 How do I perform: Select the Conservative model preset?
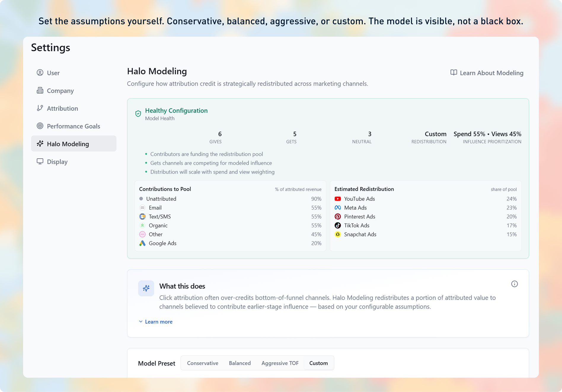(202, 363)
